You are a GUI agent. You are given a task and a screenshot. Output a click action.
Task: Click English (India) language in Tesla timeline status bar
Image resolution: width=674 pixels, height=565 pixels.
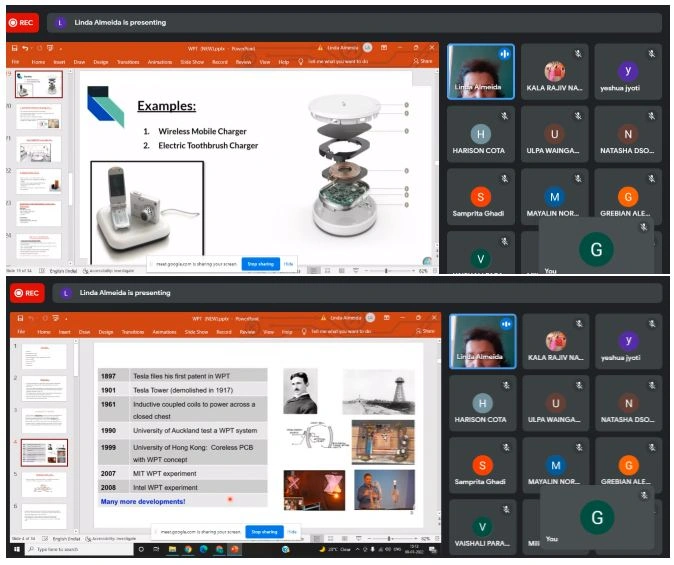click(66, 539)
